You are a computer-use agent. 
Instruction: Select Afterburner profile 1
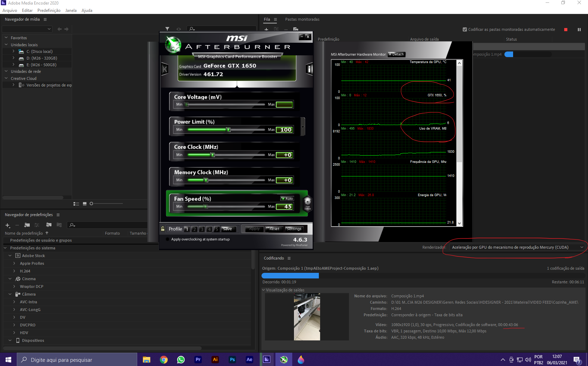tap(187, 229)
